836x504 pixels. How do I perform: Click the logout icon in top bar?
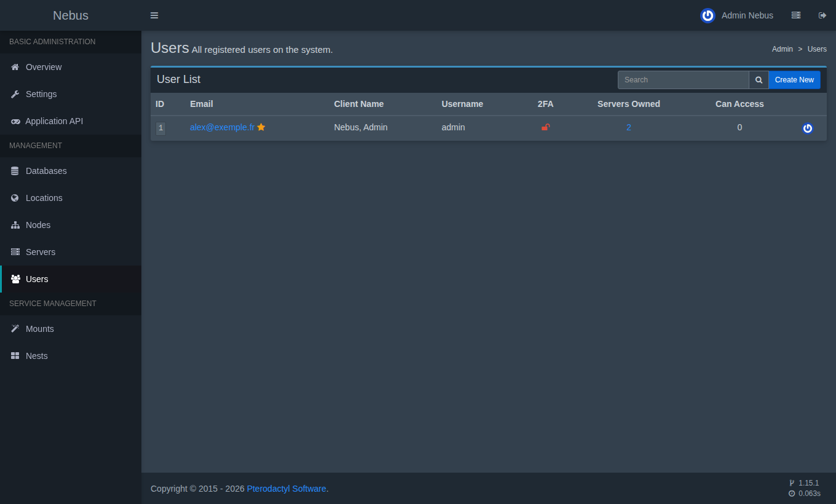822,15
